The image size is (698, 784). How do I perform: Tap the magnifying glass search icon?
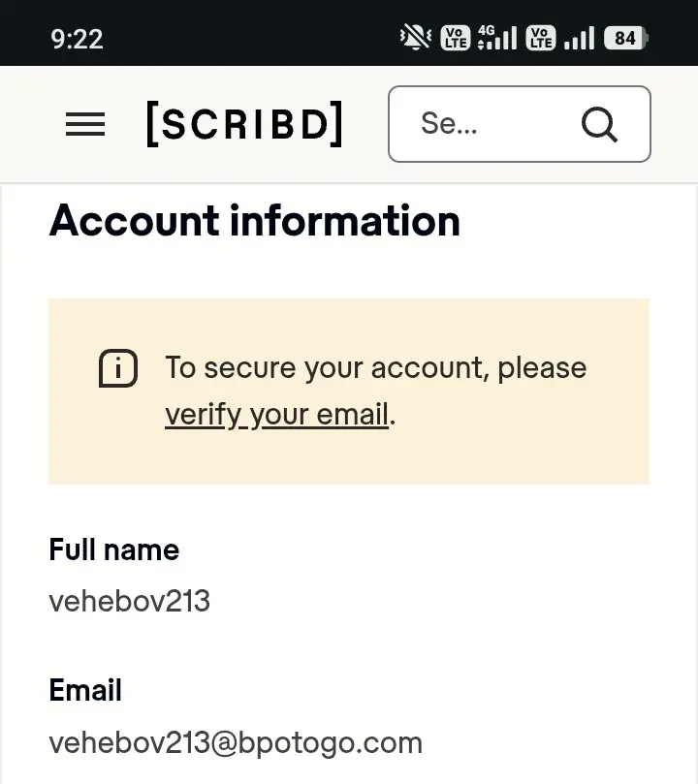point(599,124)
